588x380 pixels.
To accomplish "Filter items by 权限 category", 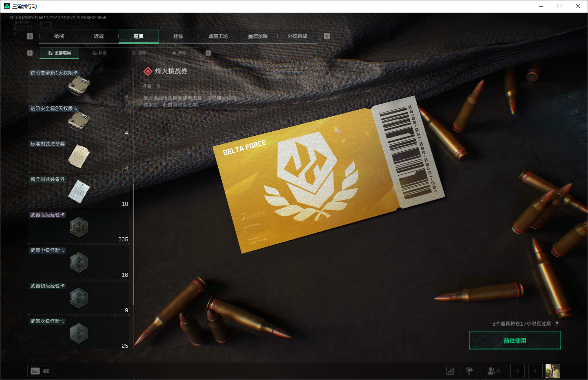I will point(139,53).
